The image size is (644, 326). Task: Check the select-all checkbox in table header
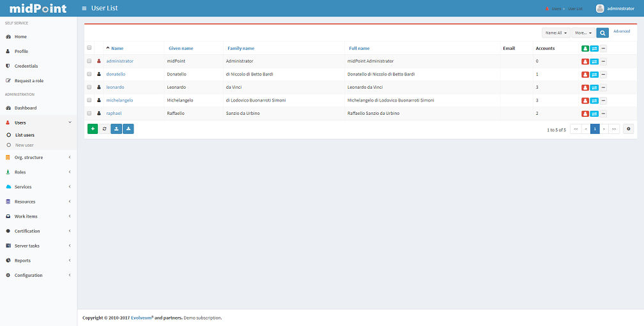tap(89, 48)
